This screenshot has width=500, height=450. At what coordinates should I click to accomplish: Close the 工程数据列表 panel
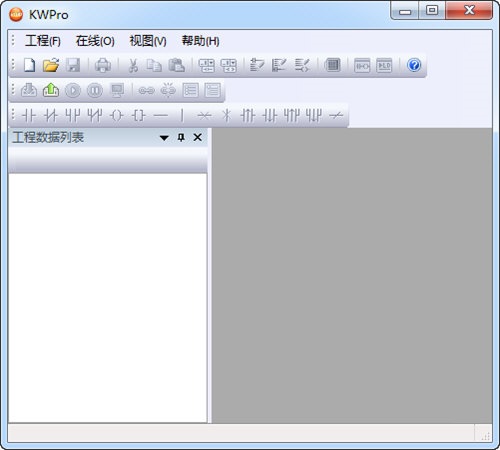pos(198,137)
